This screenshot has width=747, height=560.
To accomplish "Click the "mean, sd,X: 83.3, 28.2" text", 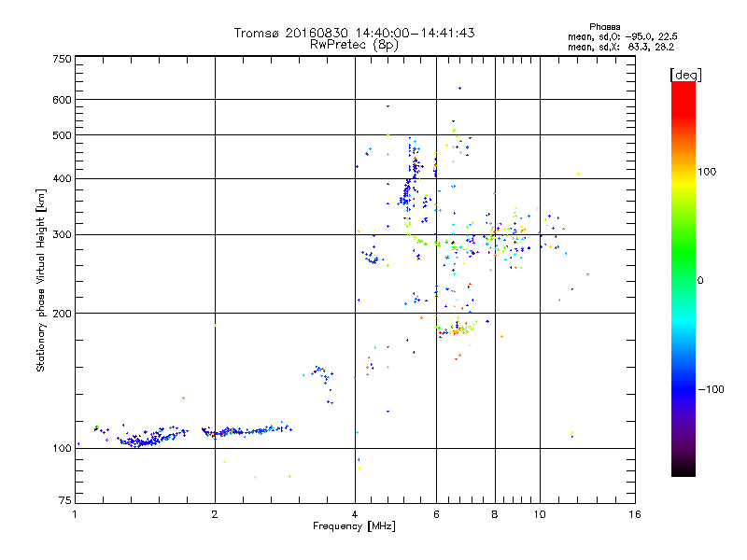I will [621, 47].
